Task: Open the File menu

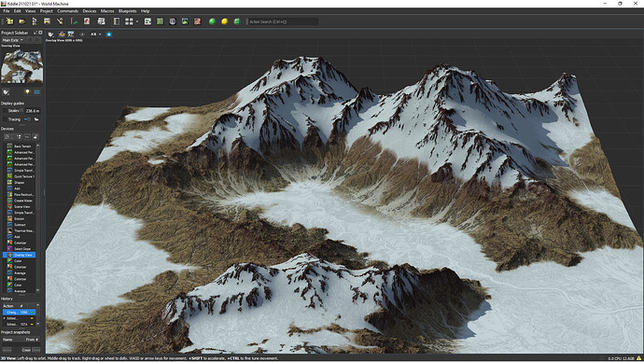Action: coord(7,11)
